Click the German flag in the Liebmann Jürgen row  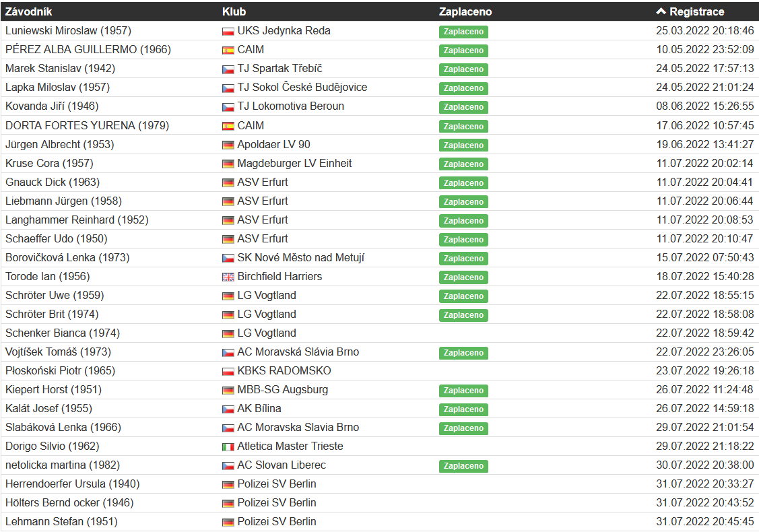coord(228,202)
